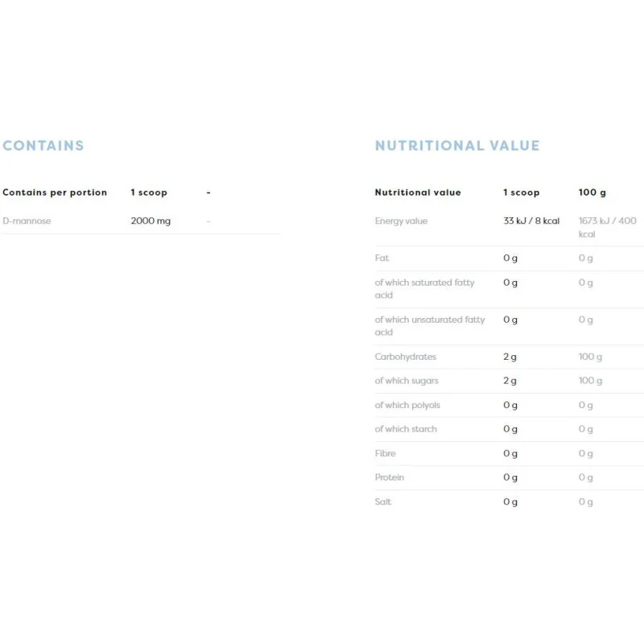Select the Energy value row label
The height and width of the screenshot is (644, 644).
401,221
